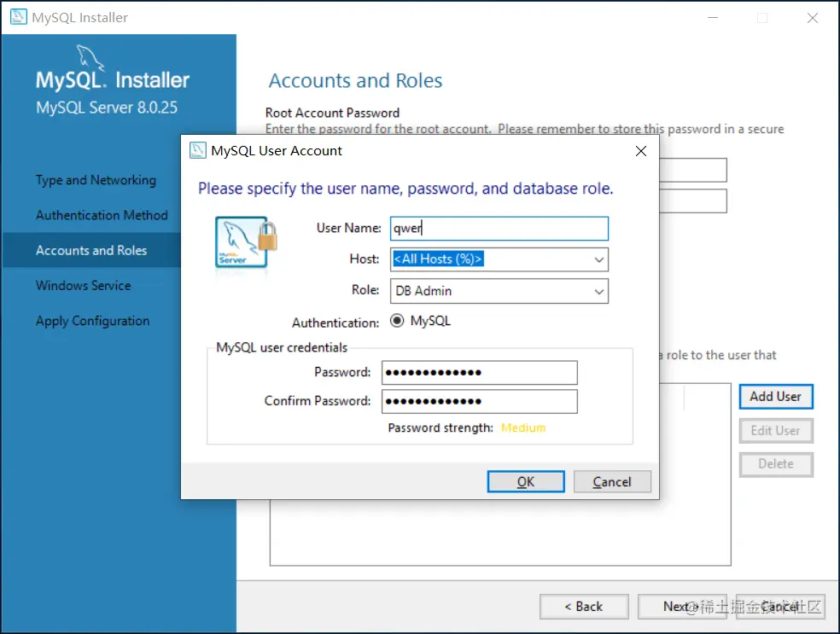
Task: Select the MySQL authentication radio button
Action: point(397,321)
